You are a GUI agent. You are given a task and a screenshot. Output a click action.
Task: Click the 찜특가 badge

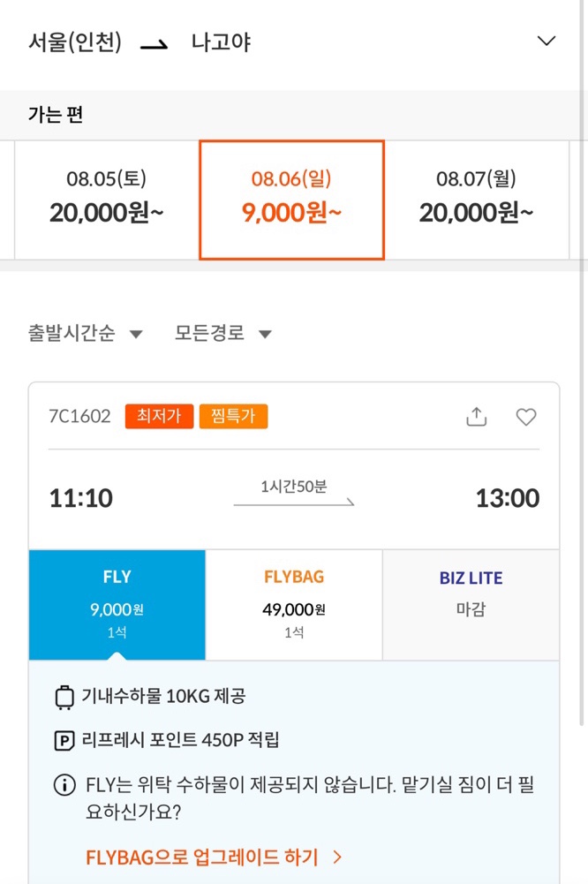(x=233, y=416)
